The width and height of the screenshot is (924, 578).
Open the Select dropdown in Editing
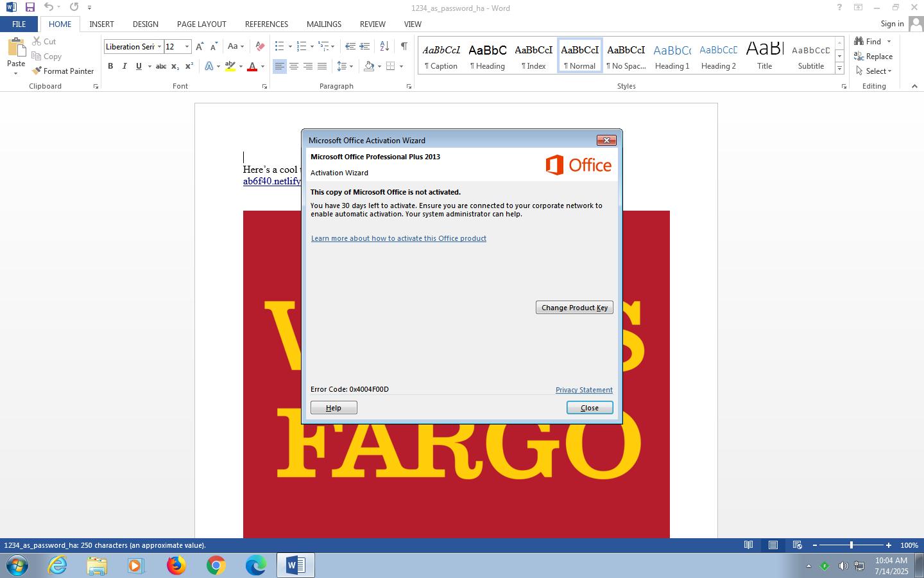click(x=874, y=71)
